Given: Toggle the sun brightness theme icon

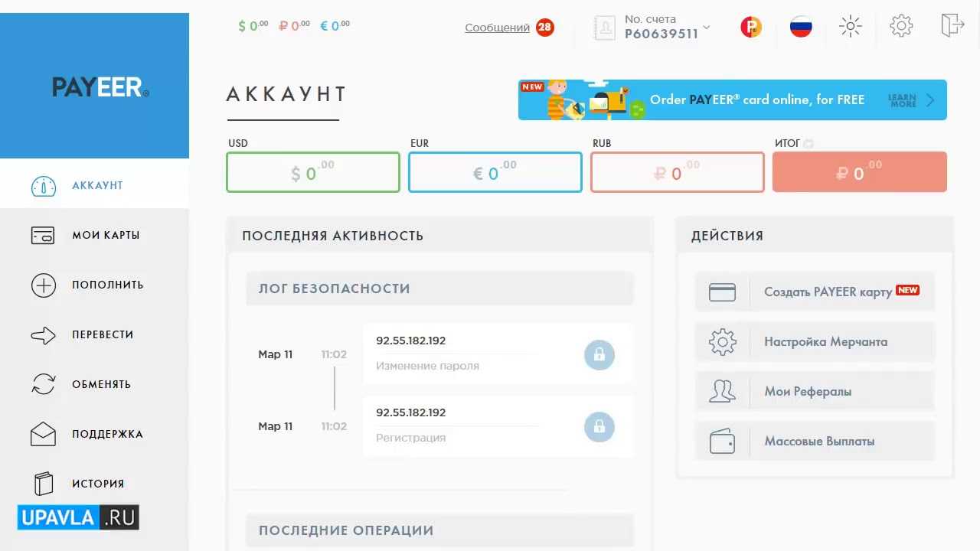Looking at the screenshot, I should pyautogui.click(x=851, y=27).
